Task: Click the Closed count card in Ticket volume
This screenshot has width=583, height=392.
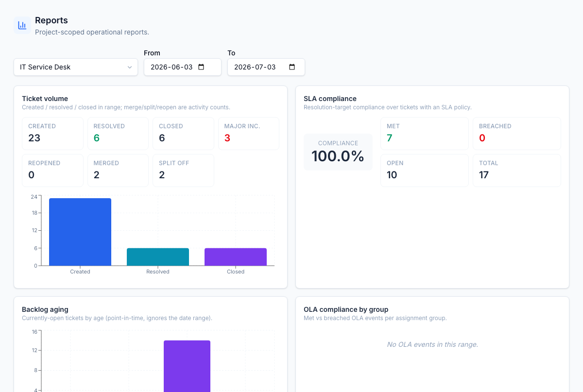Action: pos(183,134)
